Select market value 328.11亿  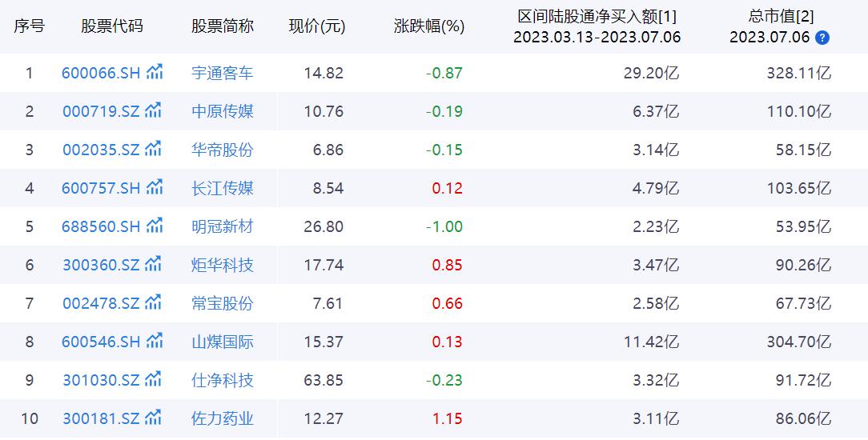(x=799, y=73)
